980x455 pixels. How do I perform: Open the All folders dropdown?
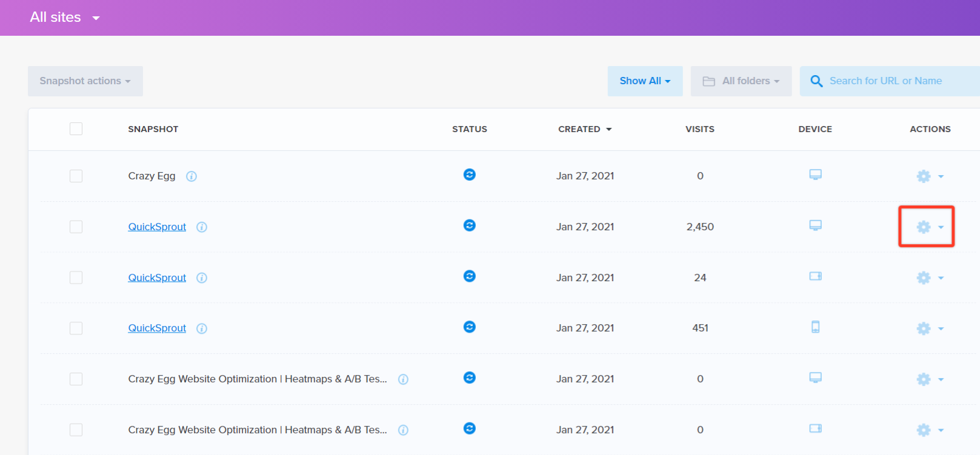coord(741,81)
